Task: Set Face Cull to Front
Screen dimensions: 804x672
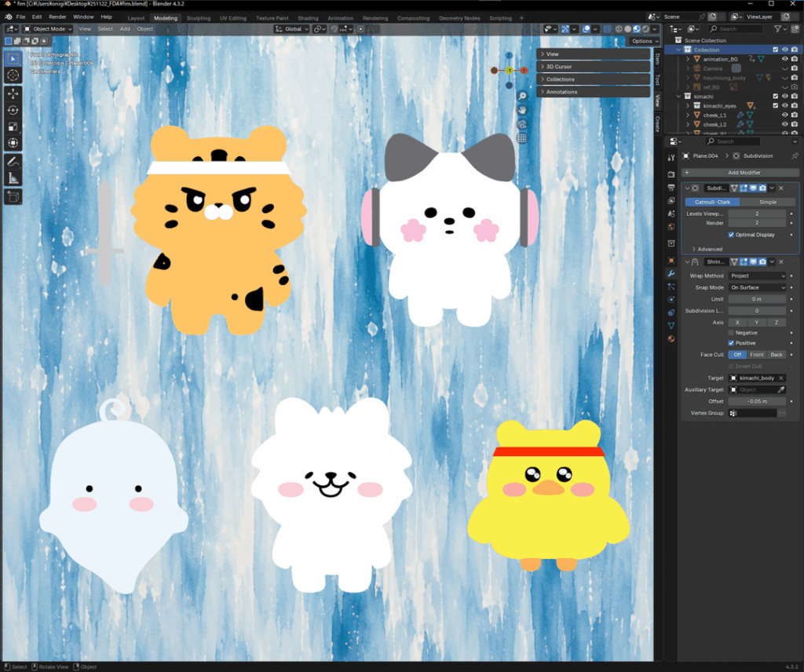Action: tap(757, 355)
